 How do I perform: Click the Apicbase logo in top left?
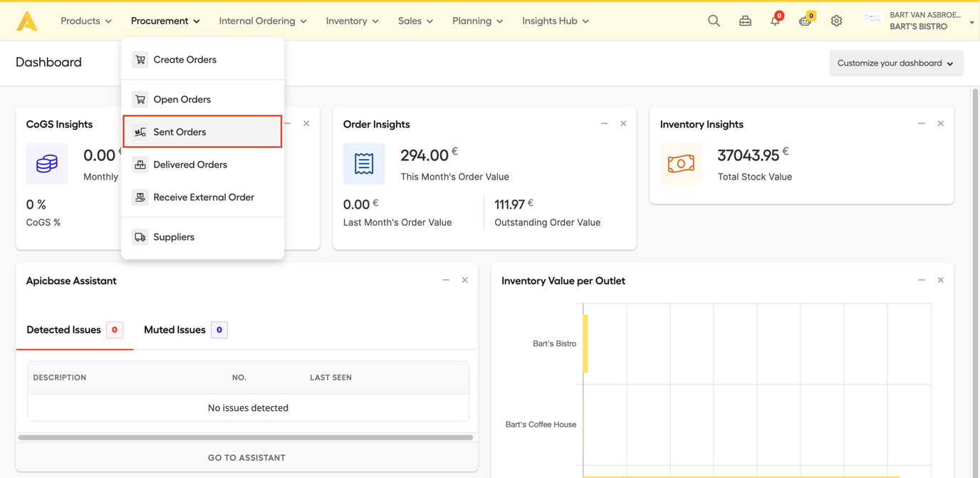pos(28,20)
